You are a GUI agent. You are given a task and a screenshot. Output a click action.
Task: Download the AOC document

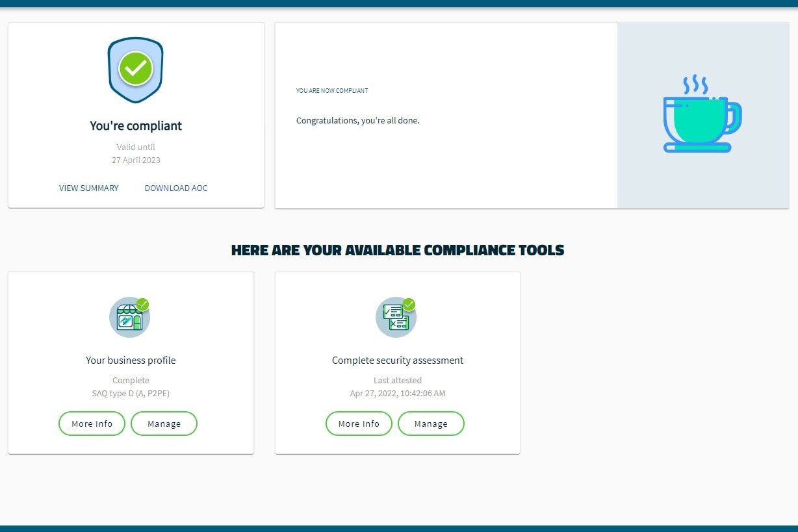[176, 188]
